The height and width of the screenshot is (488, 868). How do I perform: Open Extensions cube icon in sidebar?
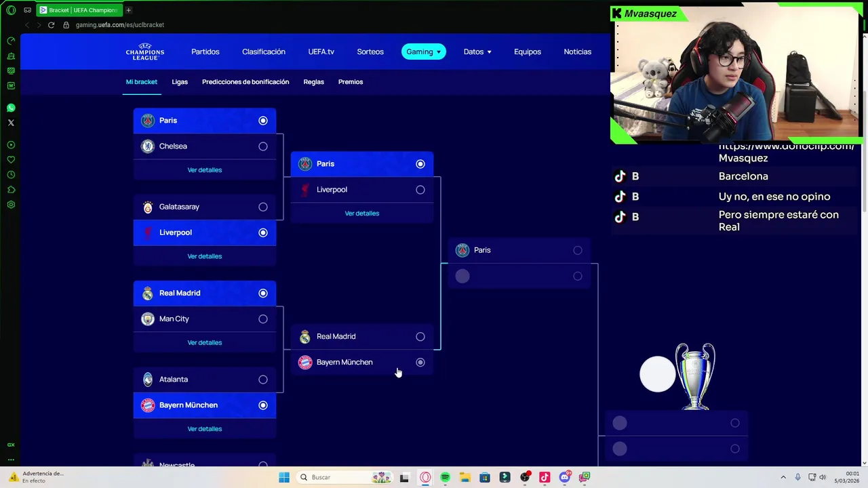coord(11,190)
